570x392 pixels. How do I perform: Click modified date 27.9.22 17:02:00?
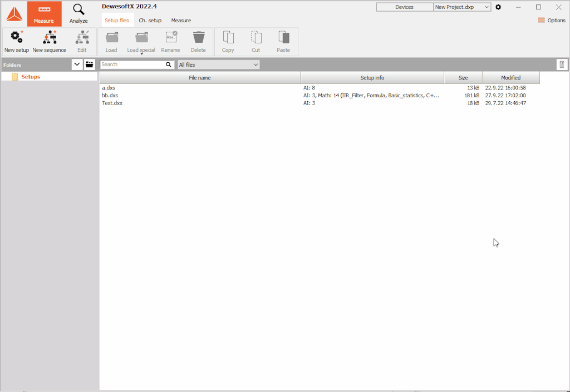[x=505, y=96]
